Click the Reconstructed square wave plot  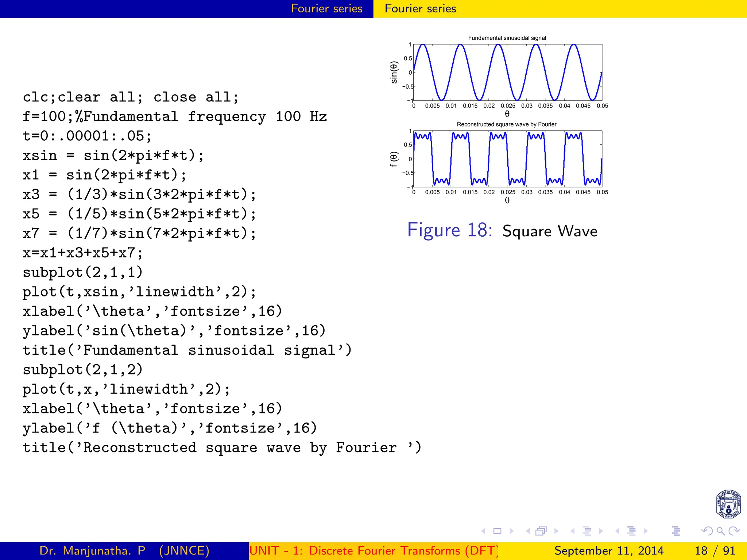[x=507, y=159]
